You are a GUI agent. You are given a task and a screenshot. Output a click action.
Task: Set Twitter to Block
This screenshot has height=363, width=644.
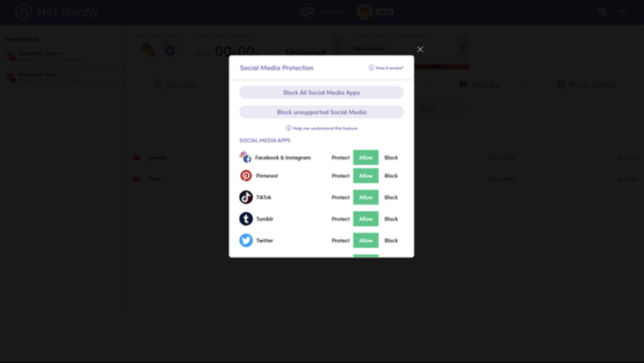[391, 241]
